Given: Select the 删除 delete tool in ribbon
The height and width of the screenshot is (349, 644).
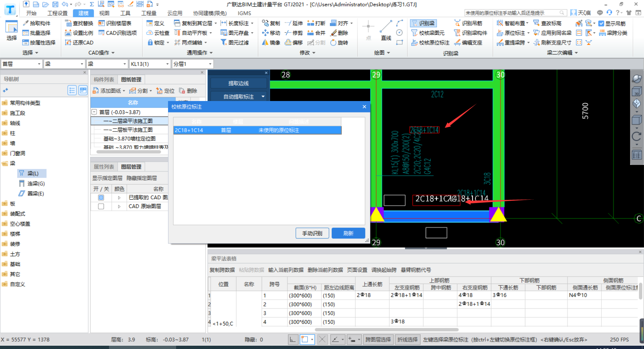Looking at the screenshot, I should click(x=339, y=33).
